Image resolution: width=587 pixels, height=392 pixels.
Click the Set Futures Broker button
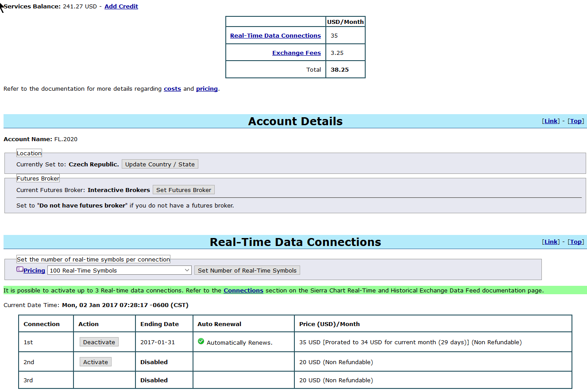[x=184, y=190]
